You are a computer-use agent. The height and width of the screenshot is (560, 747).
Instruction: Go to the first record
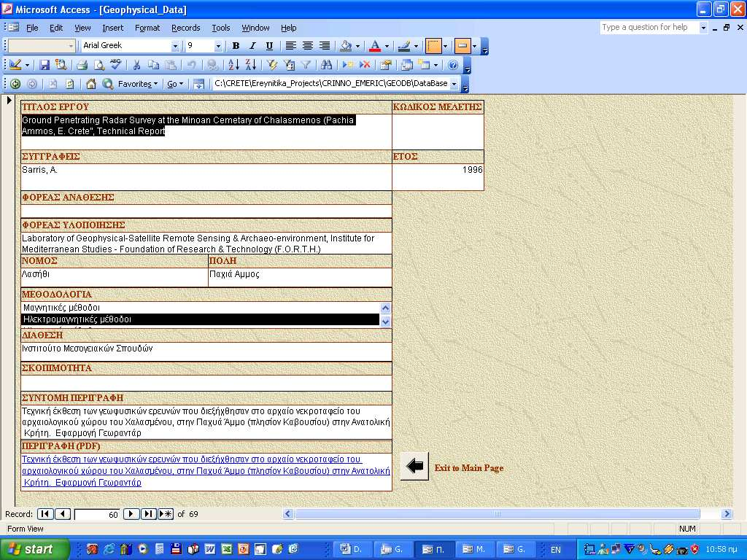(x=44, y=514)
